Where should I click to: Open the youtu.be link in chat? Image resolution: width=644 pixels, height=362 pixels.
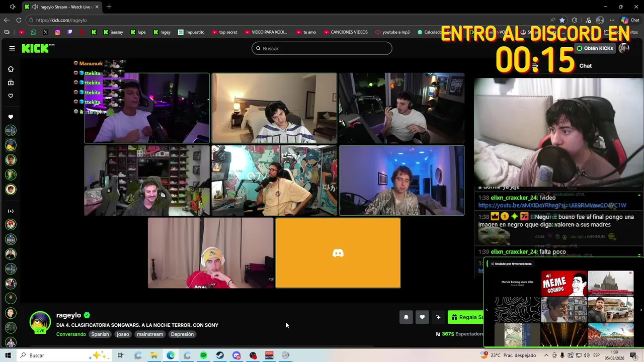[x=552, y=205]
